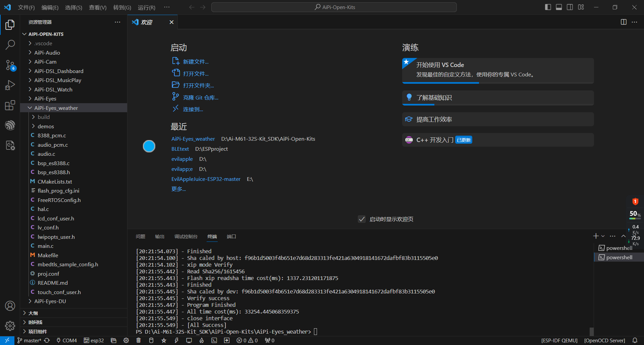Maximize the panel with the chevron-up icon
The image size is (644, 345).
coord(623,236)
